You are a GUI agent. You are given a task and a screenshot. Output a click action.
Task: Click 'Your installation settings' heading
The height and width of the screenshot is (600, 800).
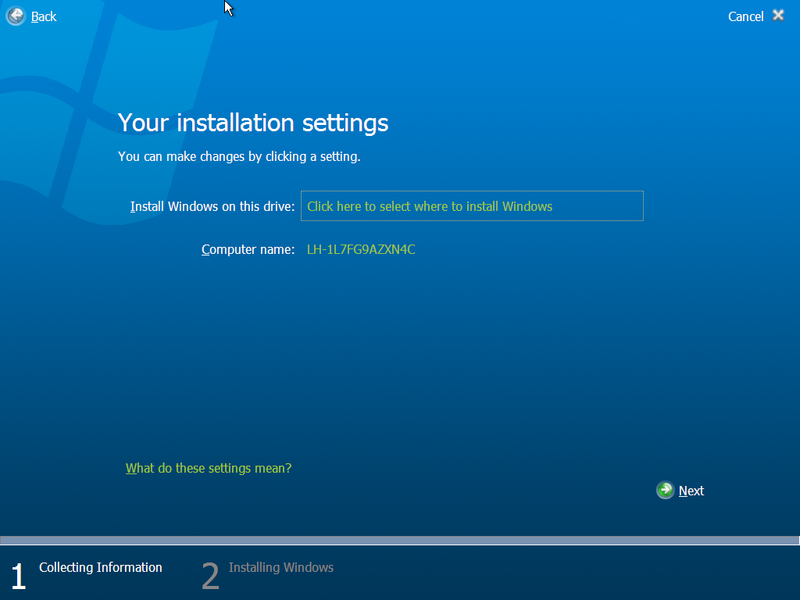click(253, 123)
